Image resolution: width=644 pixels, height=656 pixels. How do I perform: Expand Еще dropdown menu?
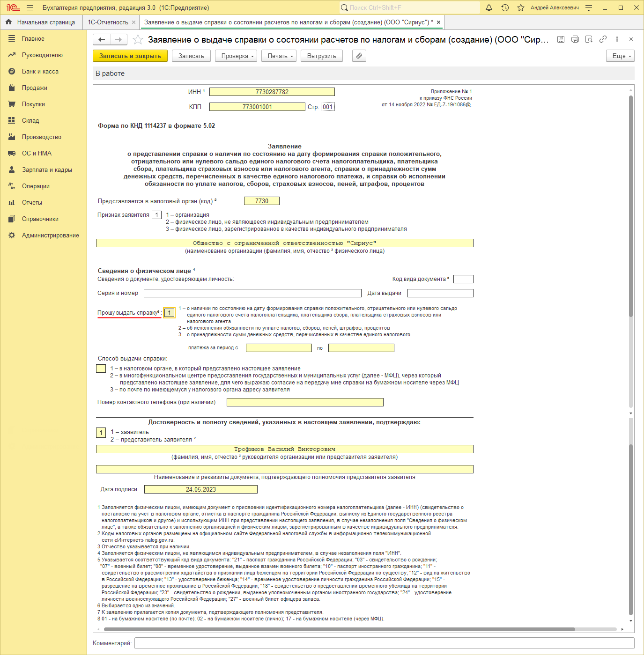[x=620, y=56]
